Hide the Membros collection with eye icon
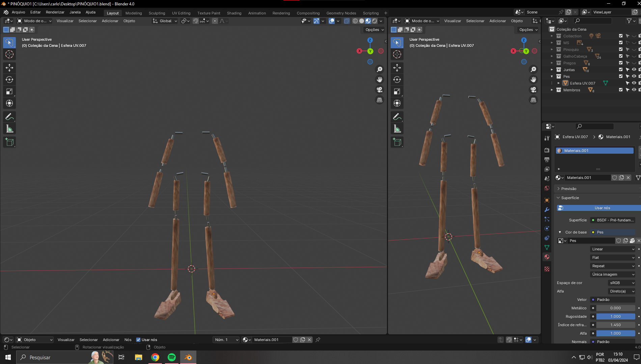 (634, 90)
